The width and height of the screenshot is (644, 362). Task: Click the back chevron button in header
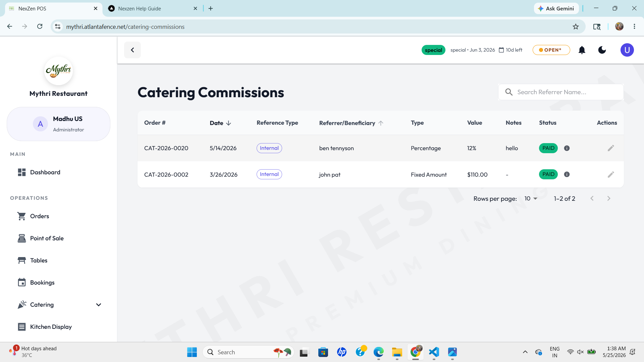tap(132, 50)
